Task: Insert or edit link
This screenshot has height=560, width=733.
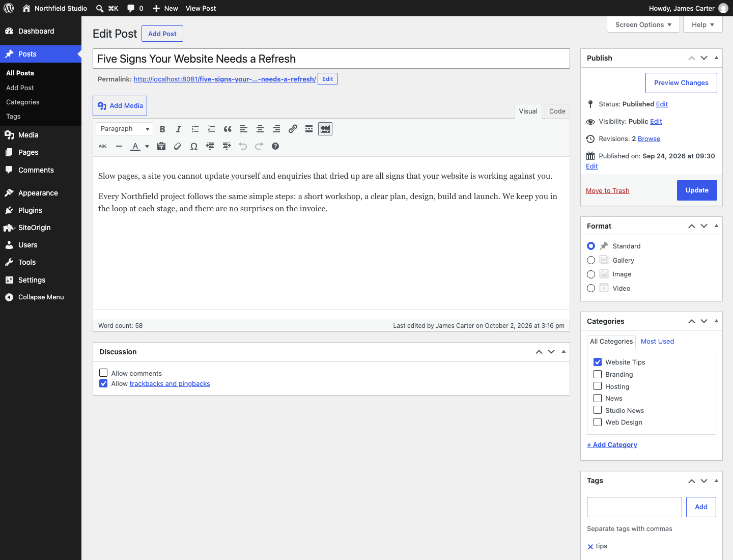Action: (x=293, y=129)
